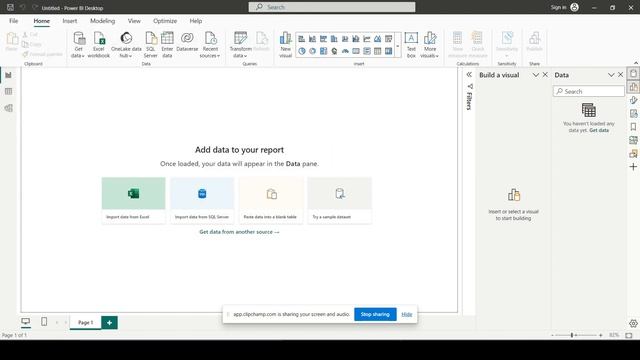This screenshot has width=640, height=360.
Task: Switch to the Modeling ribbon tab
Action: 102,21
